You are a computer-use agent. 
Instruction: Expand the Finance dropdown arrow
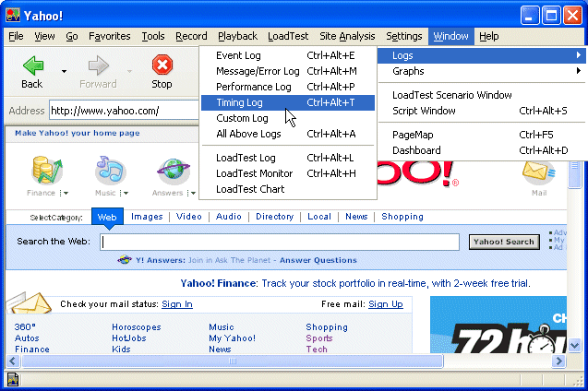[x=65, y=194]
